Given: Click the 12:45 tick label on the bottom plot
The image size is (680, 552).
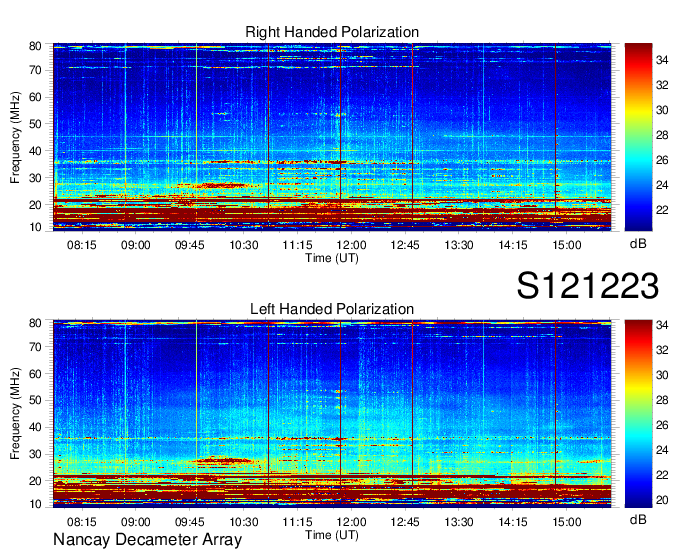Looking at the screenshot, I should coord(405,522).
